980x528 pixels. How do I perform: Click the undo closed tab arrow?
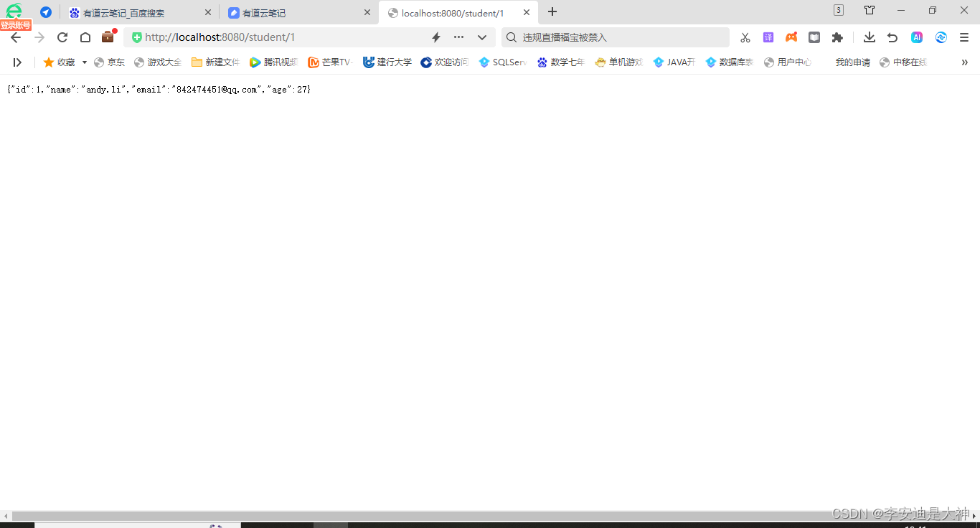(x=892, y=37)
